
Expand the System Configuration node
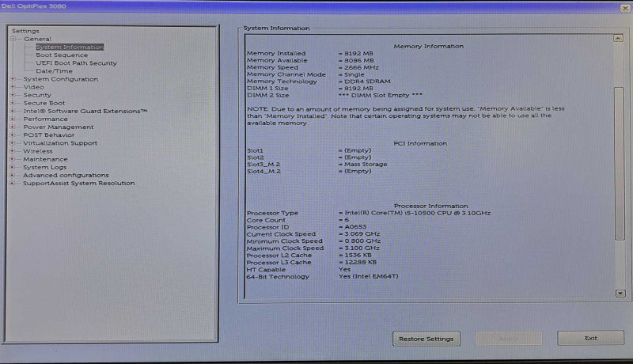point(13,79)
